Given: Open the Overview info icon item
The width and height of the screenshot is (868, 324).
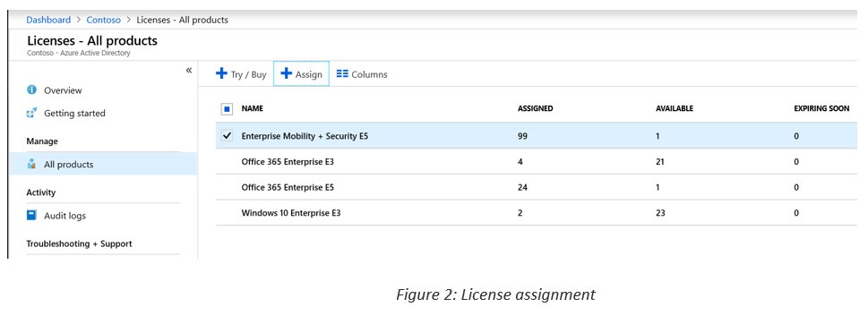Looking at the screenshot, I should click(x=55, y=90).
